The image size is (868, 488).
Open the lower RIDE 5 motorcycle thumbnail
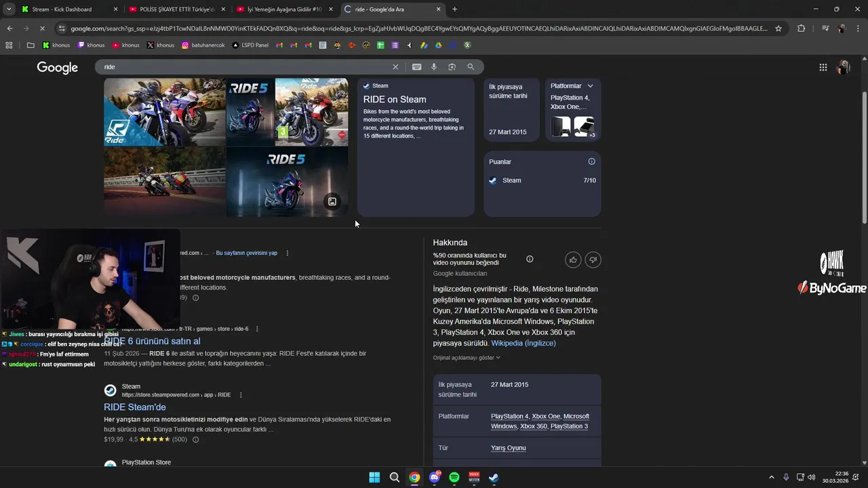coord(287,182)
